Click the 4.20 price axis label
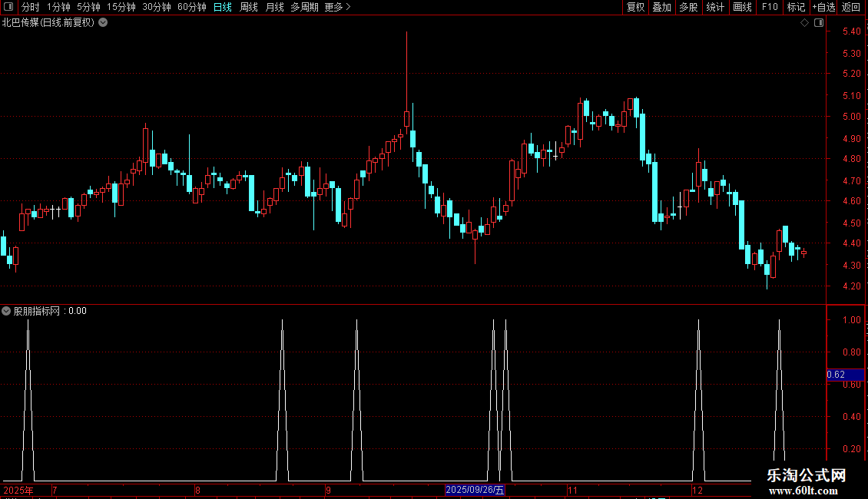Viewport: 868px width, 499px height. [851, 286]
